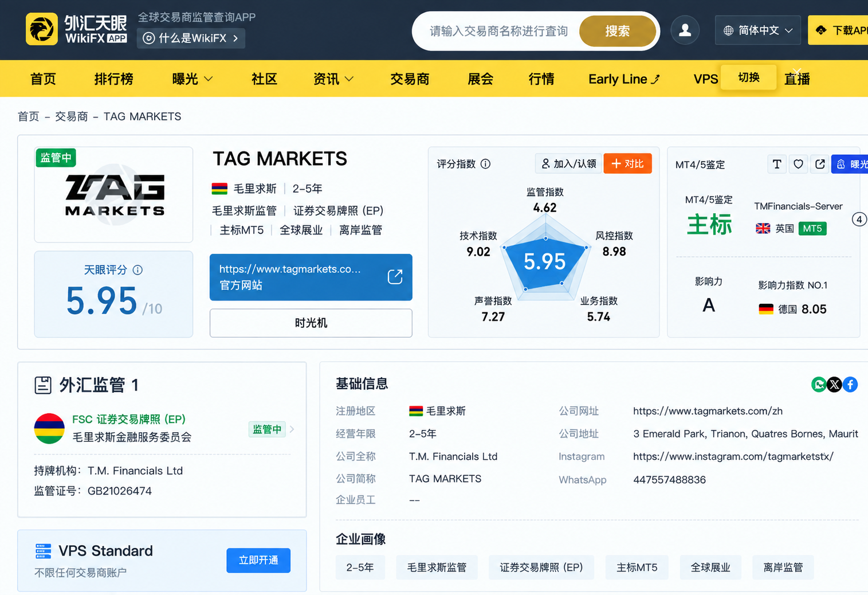The image size is (868, 595).
Task: Share via X (Twitter) icon
Action: point(834,385)
